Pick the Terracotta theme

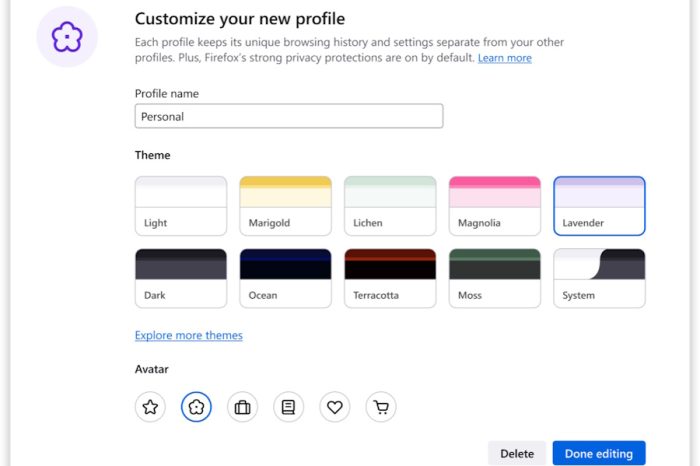(390, 278)
